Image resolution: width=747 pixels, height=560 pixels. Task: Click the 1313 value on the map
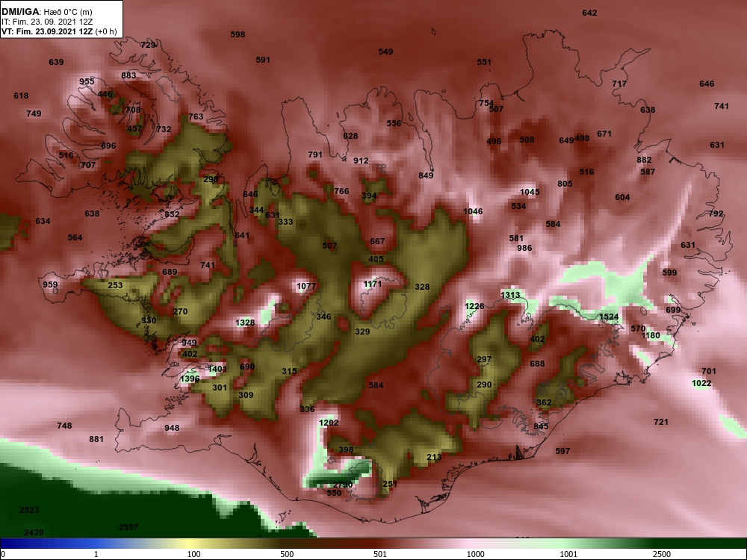(x=510, y=295)
